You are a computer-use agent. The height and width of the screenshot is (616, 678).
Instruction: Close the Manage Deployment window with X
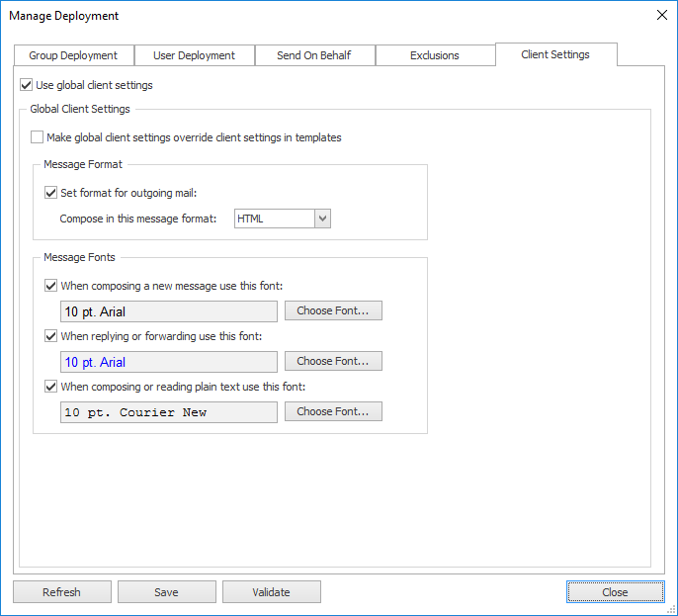(661, 15)
